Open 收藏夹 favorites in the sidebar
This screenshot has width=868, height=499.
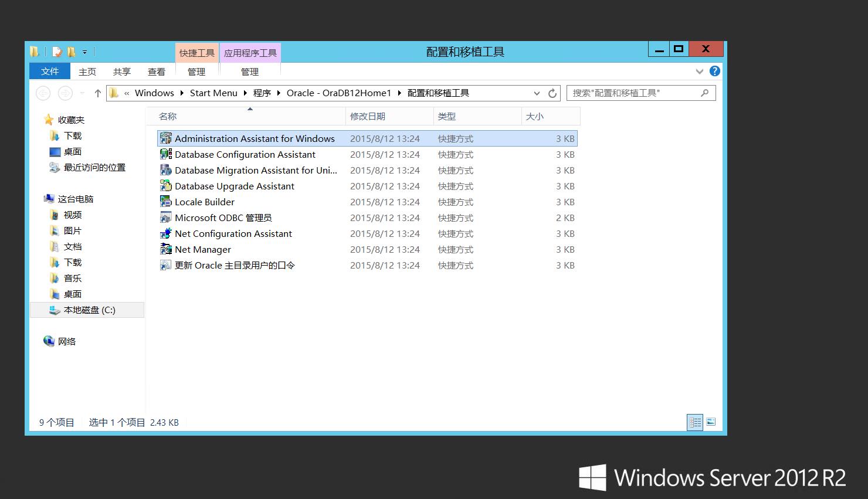click(71, 120)
